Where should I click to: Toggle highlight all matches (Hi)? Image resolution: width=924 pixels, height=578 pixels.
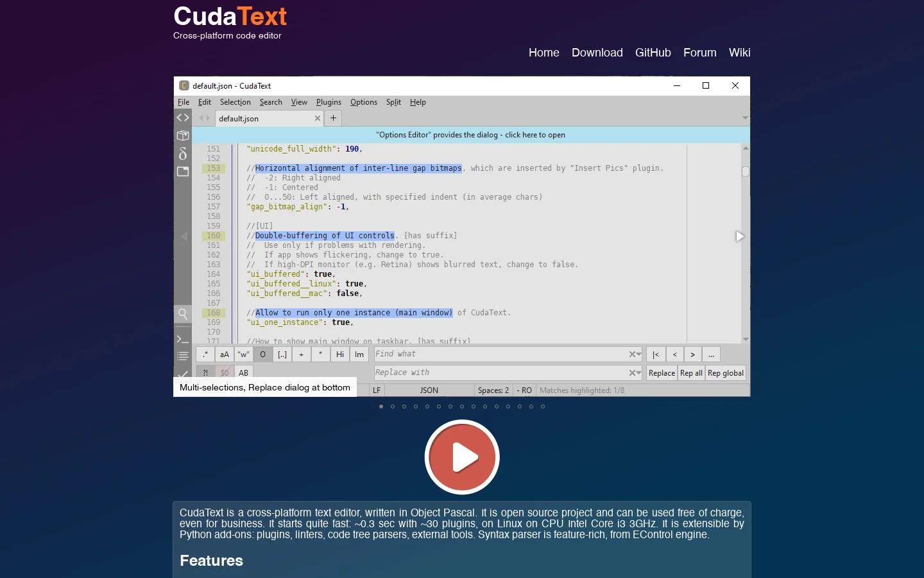340,355
